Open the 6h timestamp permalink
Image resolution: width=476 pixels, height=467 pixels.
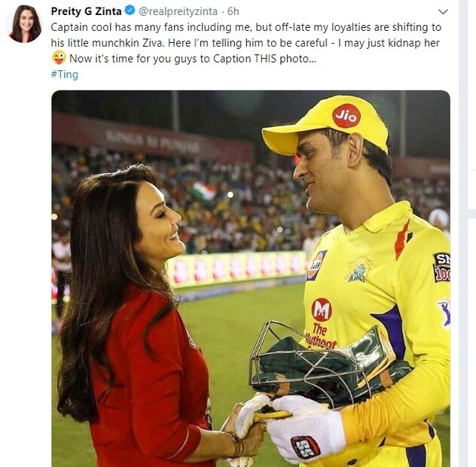coord(233,11)
